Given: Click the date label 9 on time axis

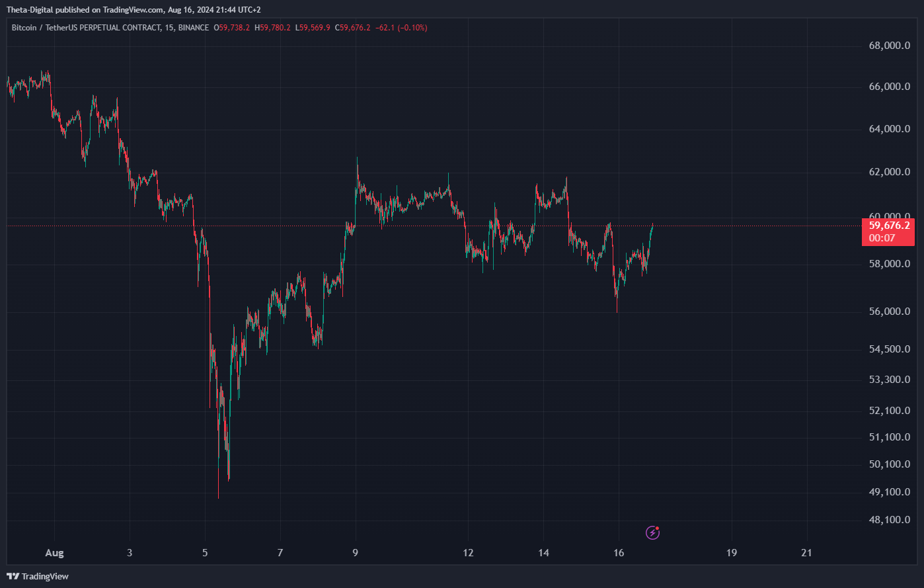Looking at the screenshot, I should [356, 552].
